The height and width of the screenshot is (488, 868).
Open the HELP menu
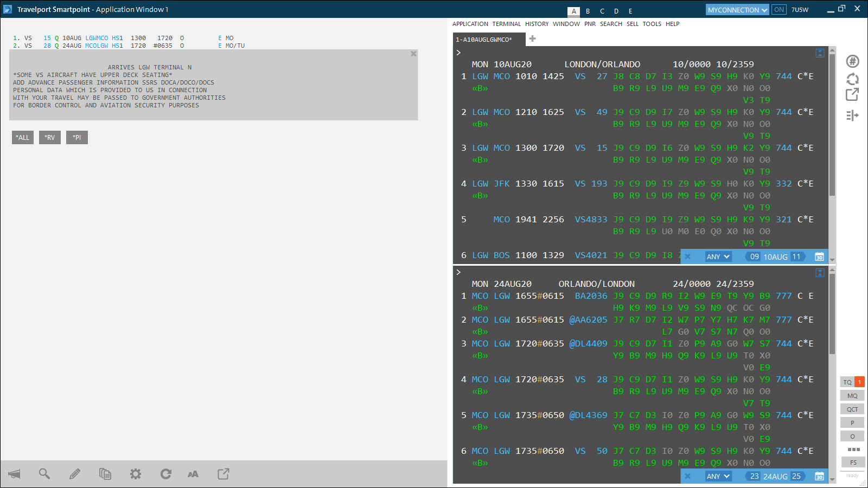click(x=673, y=24)
